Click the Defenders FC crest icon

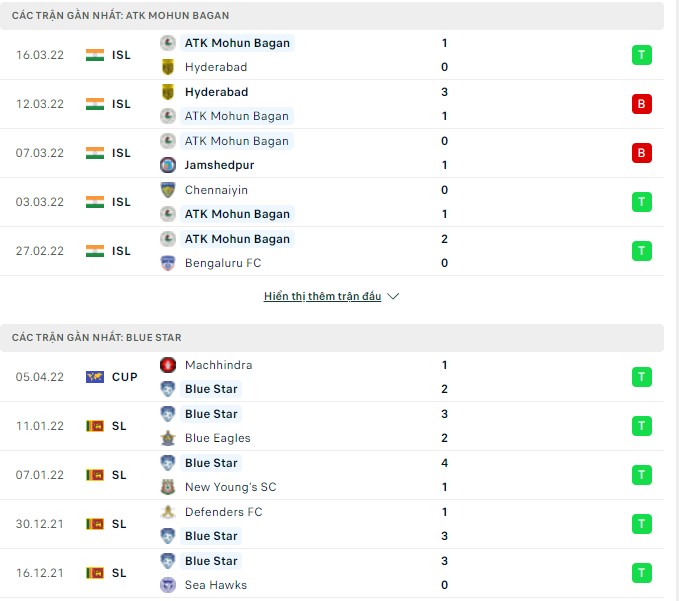click(x=168, y=512)
